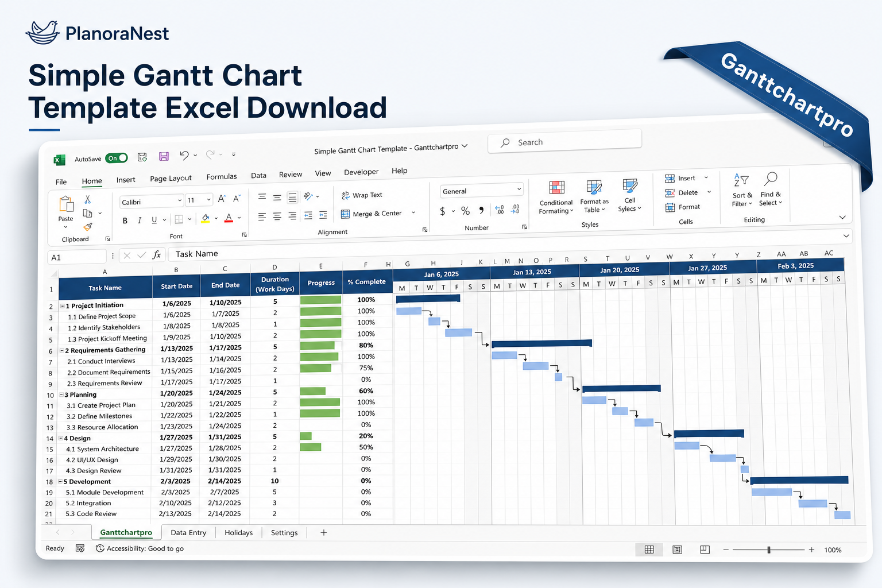The width and height of the screenshot is (882, 588).
Task: Click the Search box in title bar
Action: (x=564, y=141)
